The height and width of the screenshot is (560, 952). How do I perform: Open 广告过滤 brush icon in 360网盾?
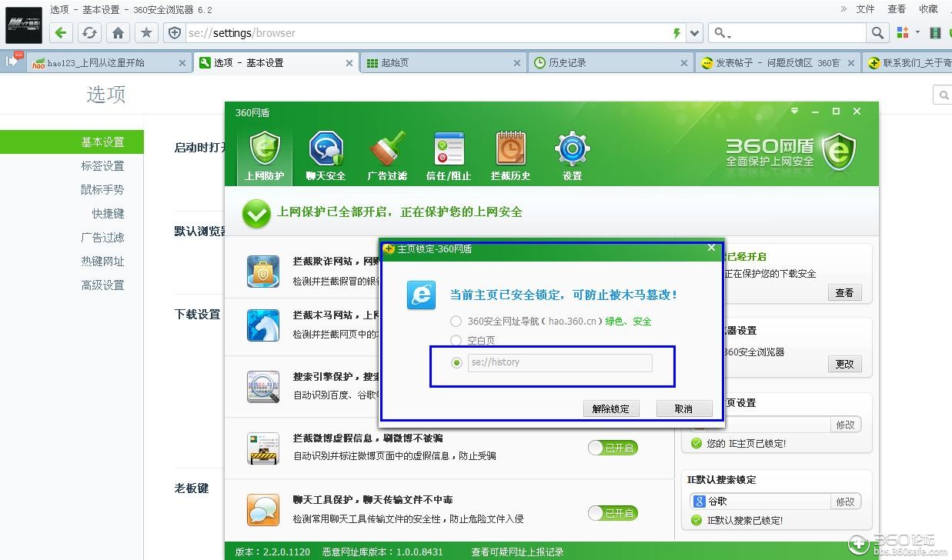tap(387, 155)
